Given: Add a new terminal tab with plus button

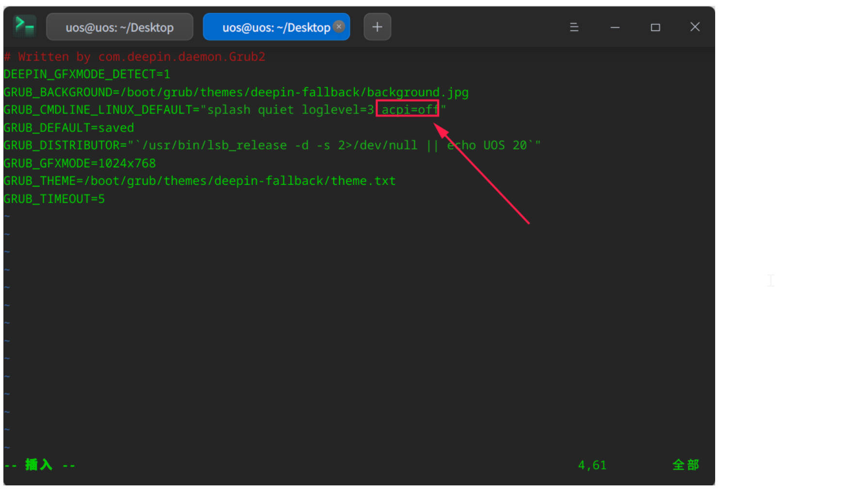Looking at the screenshot, I should 377,27.
